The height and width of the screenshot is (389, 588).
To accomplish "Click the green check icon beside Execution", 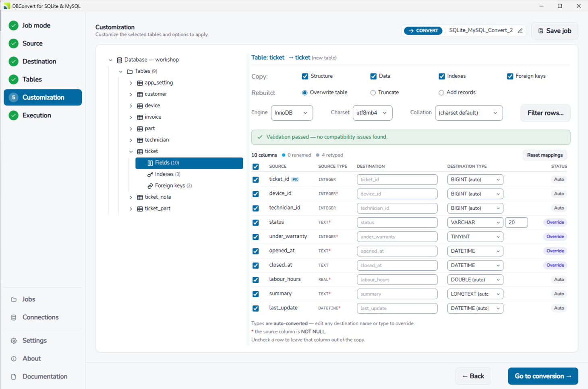I will [x=14, y=115].
